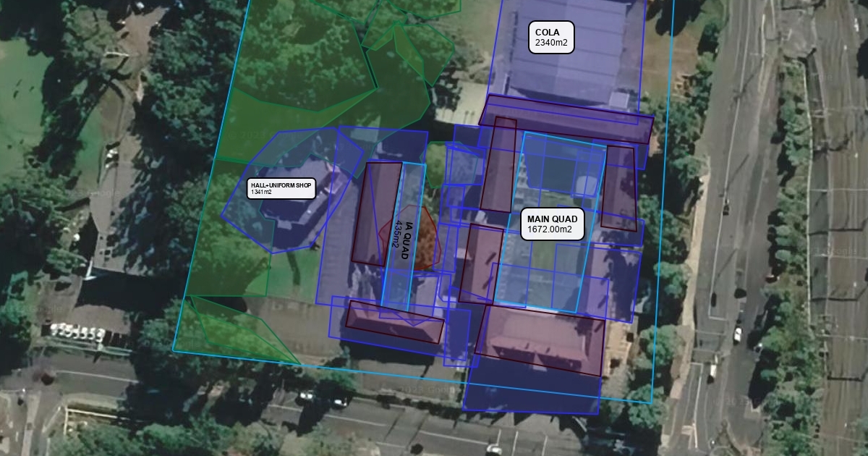The height and width of the screenshot is (456, 868).
Task: Click the blue rectangle overhanging the southern boundary
Action: click(x=532, y=394)
